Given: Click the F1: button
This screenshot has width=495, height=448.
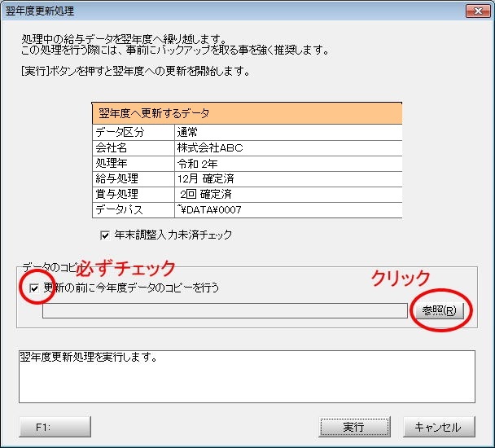Looking at the screenshot, I should point(55,427).
